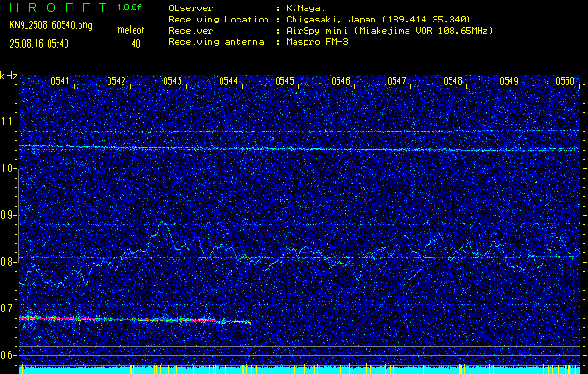Screen dimensions: 588x374
Task: Click the 1.0 kHz axis label
Action: [8, 169]
